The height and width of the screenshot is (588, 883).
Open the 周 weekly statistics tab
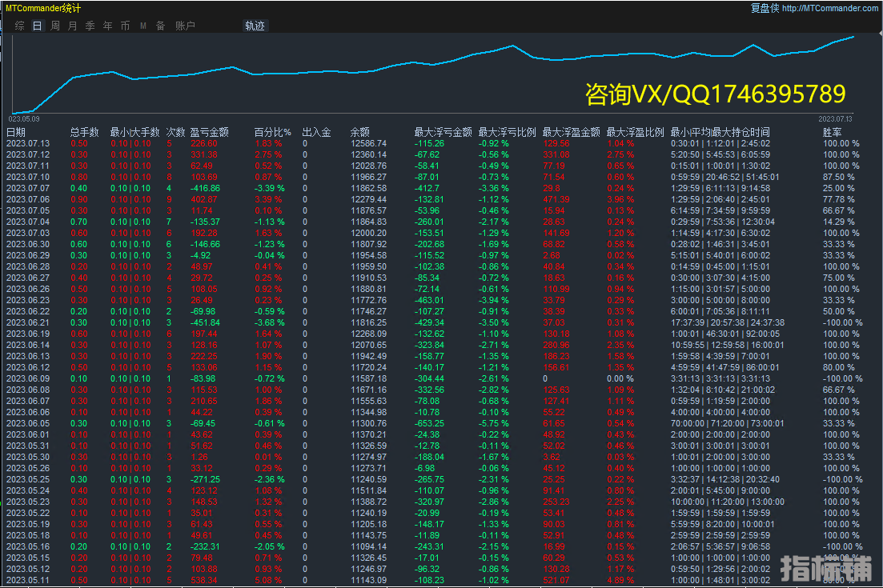tap(55, 26)
